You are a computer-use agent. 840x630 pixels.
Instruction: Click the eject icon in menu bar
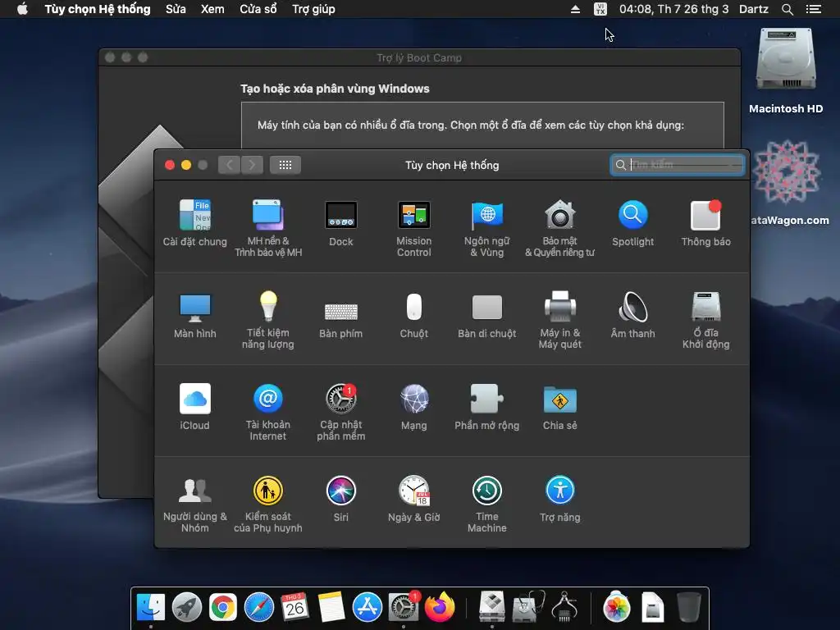click(575, 9)
